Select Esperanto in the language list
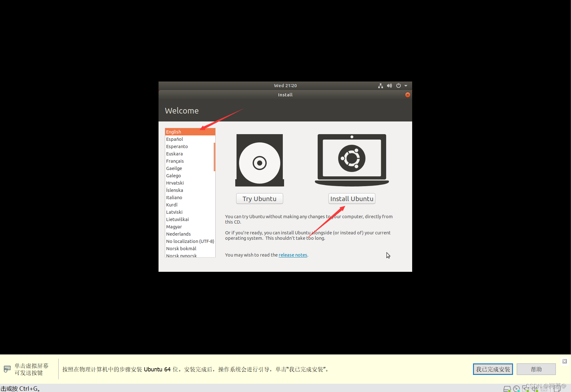The width and height of the screenshot is (571, 392). pos(190,147)
